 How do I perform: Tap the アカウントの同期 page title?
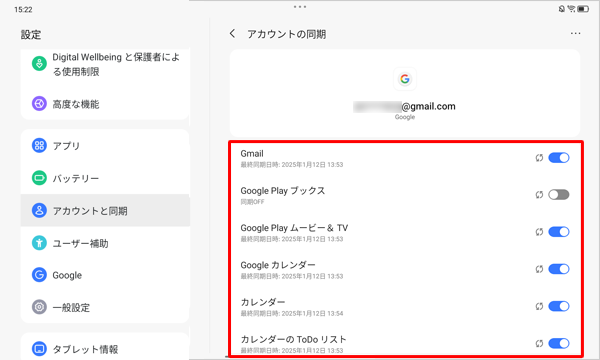[x=286, y=34]
